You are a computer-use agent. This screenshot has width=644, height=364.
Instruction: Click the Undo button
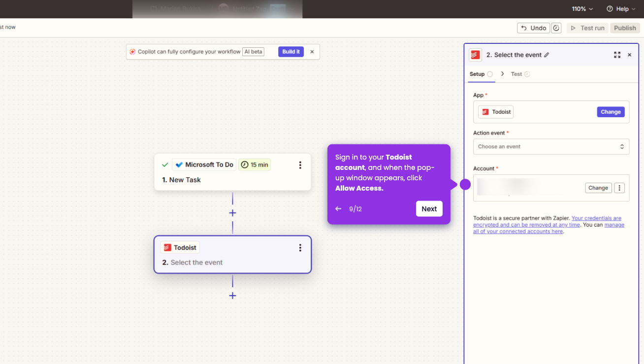pyautogui.click(x=533, y=28)
